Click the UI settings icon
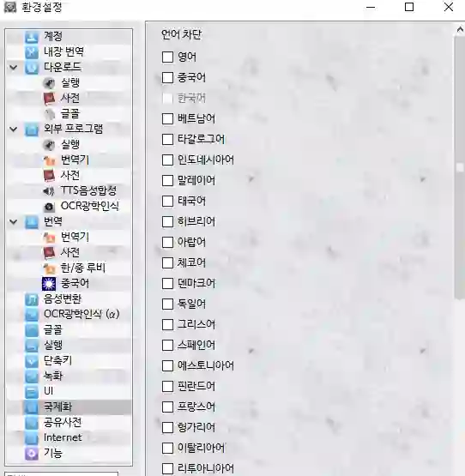Screen dimensions: 465x476 pyautogui.click(x=32, y=392)
